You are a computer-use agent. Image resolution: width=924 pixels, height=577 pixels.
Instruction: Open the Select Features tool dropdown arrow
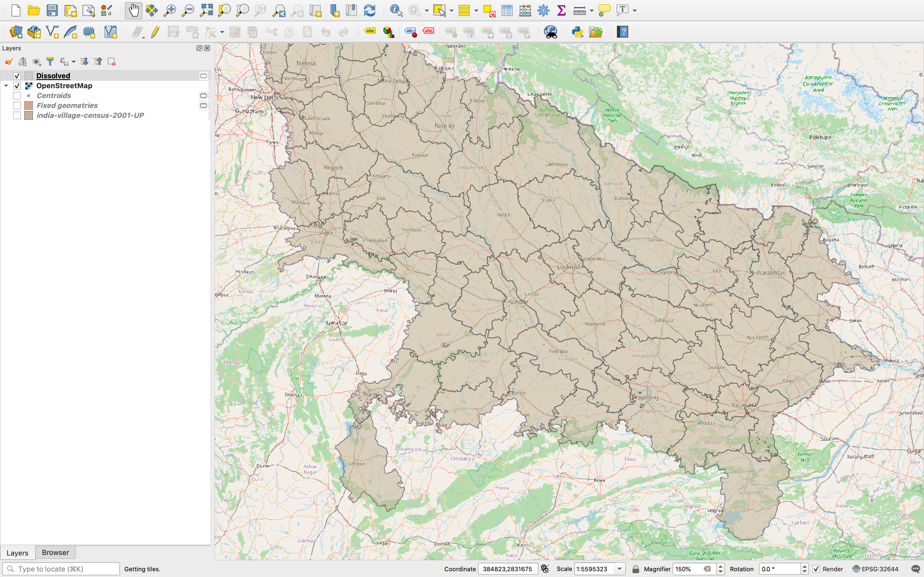[451, 11]
